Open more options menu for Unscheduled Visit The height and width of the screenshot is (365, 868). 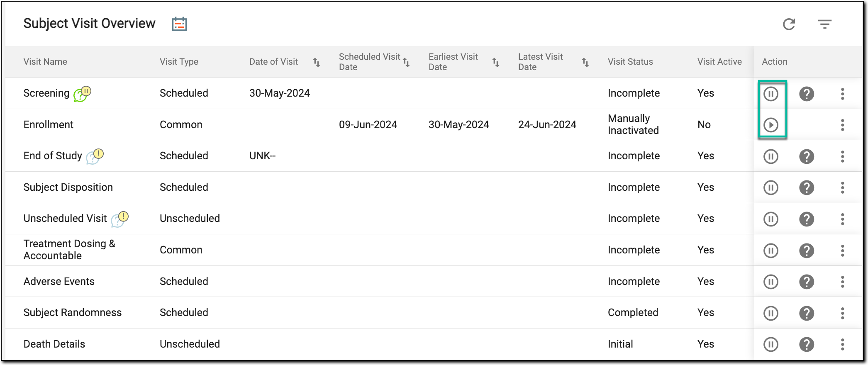coord(842,219)
